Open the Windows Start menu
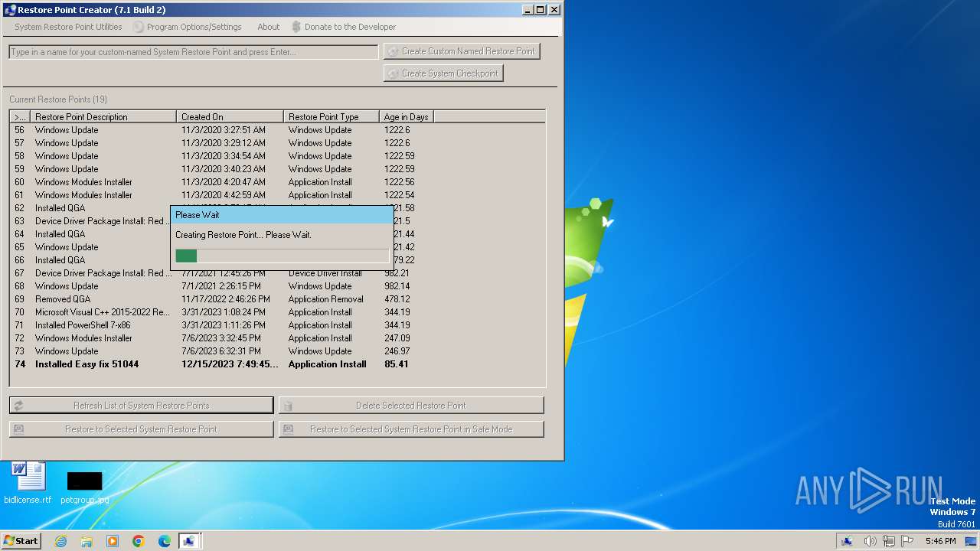Screen dimensions: 980x551 click(x=21, y=540)
